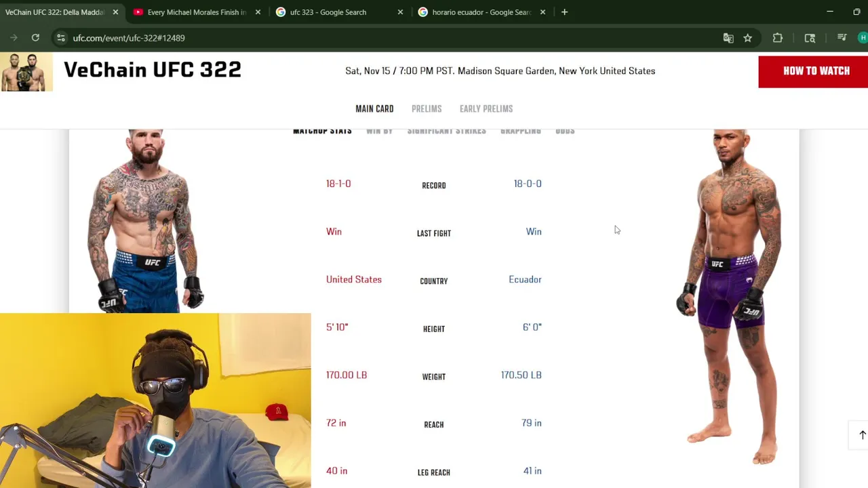Image resolution: width=868 pixels, height=488 pixels.
Task: Switch to Odds tab
Action: pos(565,131)
